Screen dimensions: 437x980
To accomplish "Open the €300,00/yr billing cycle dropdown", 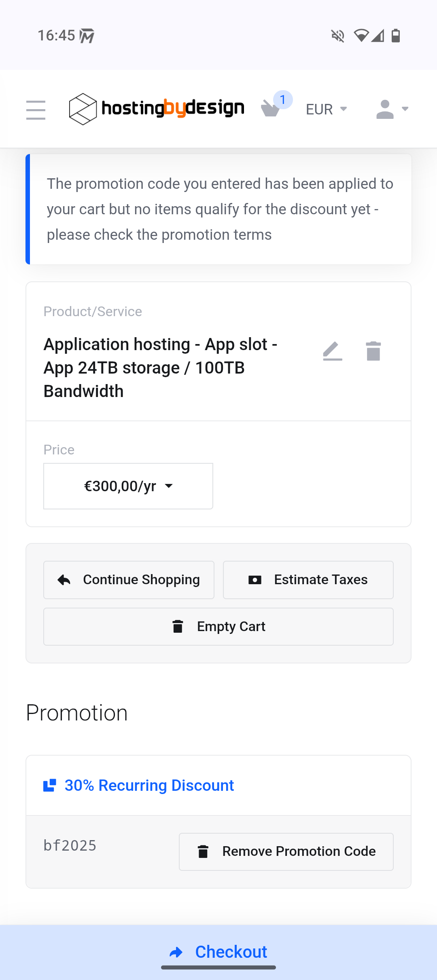I will (x=128, y=486).
